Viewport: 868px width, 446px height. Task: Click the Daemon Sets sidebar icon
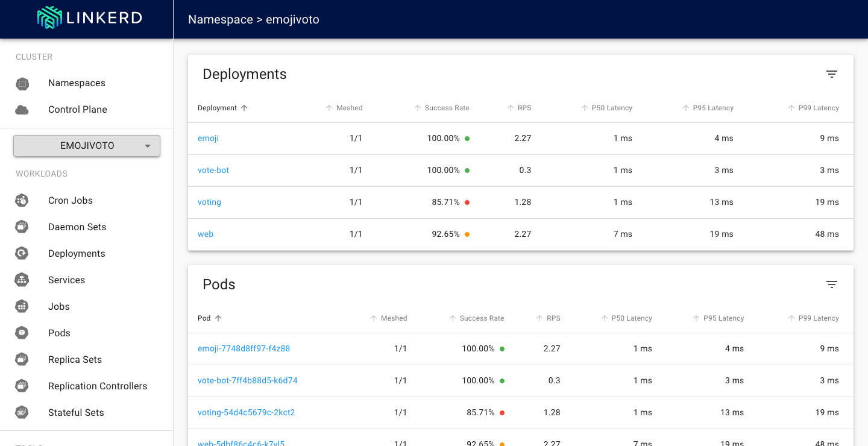click(22, 227)
